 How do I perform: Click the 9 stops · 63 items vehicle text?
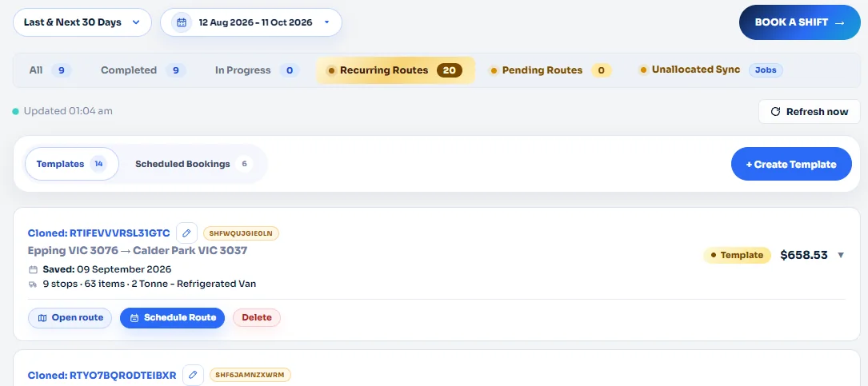[x=150, y=285]
